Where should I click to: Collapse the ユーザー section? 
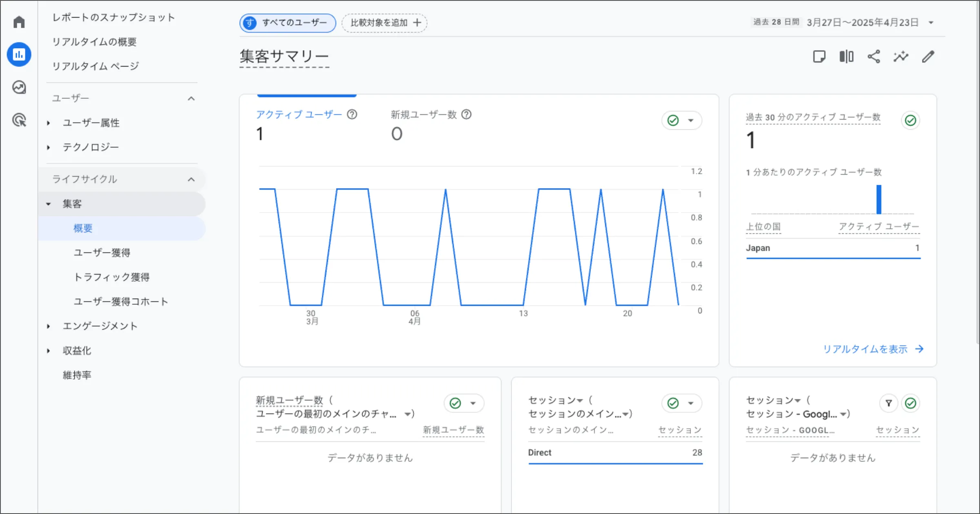point(191,98)
